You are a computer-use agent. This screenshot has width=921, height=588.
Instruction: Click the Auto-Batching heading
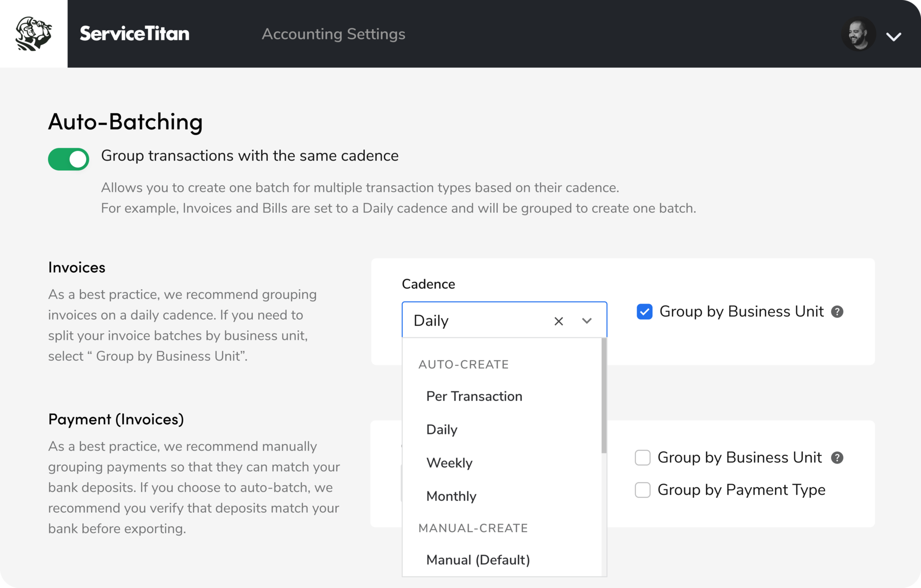coord(125,122)
